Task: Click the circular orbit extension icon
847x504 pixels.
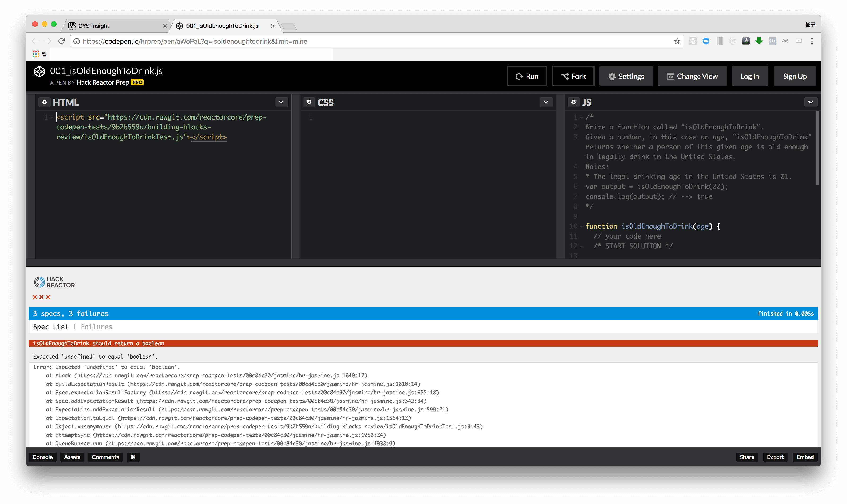Action: click(733, 41)
